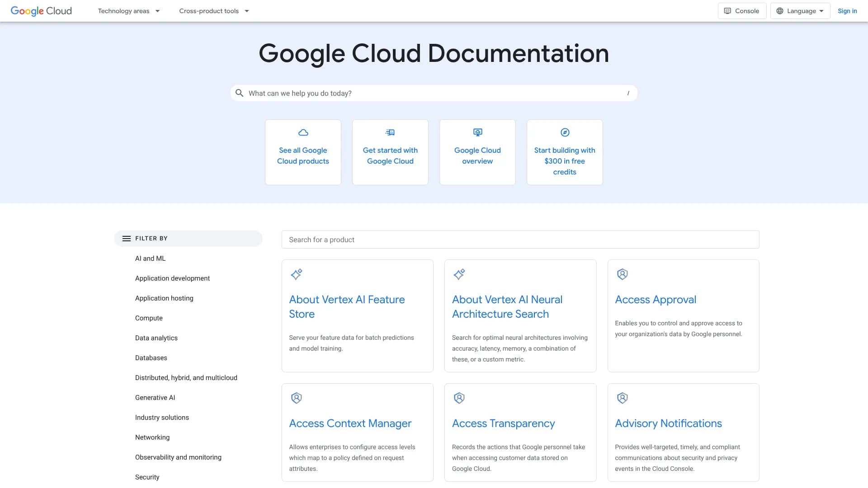Filter products by Application development
868x488 pixels.
click(172, 278)
